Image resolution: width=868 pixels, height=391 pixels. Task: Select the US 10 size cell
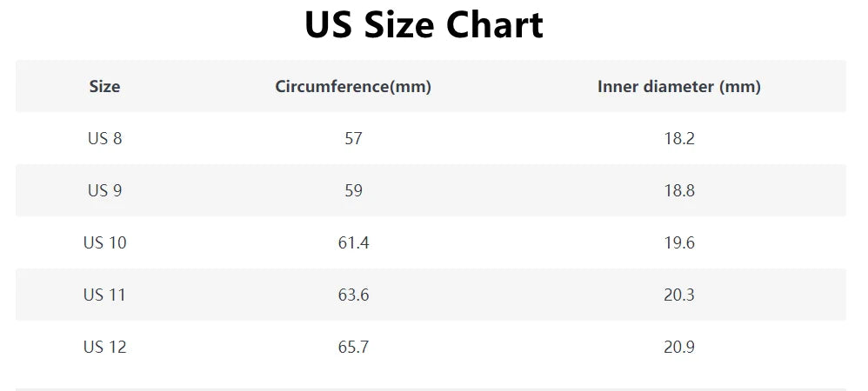pos(104,242)
